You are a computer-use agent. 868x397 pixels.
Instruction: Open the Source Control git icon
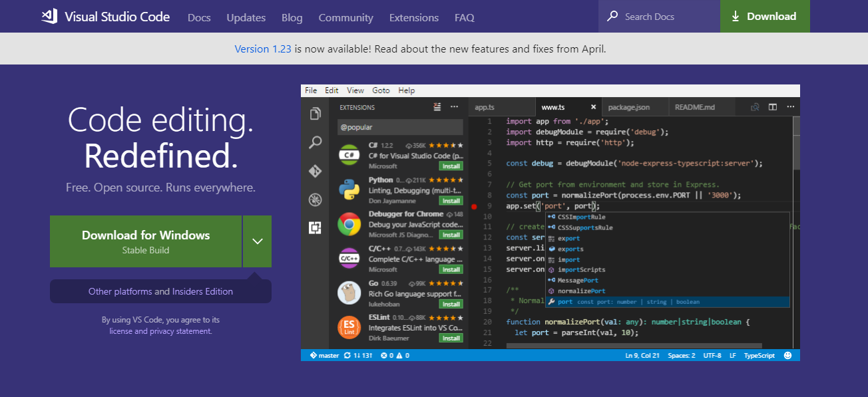click(x=316, y=171)
